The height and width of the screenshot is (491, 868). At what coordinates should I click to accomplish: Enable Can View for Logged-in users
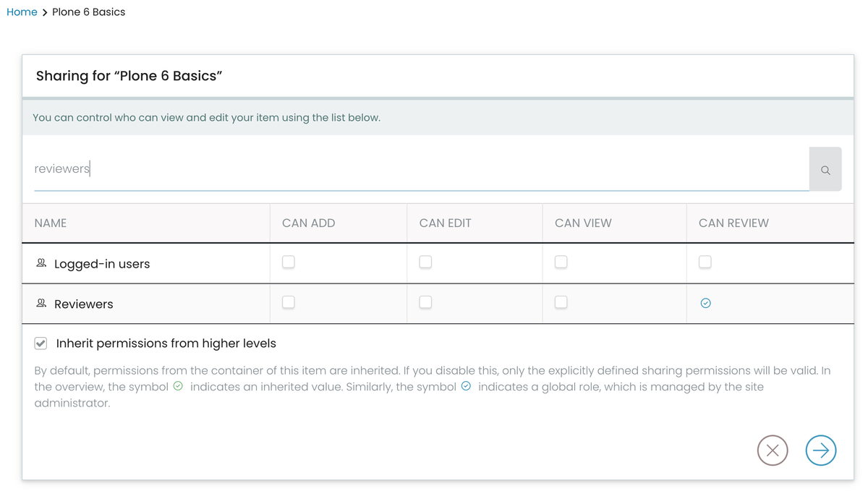pos(561,262)
